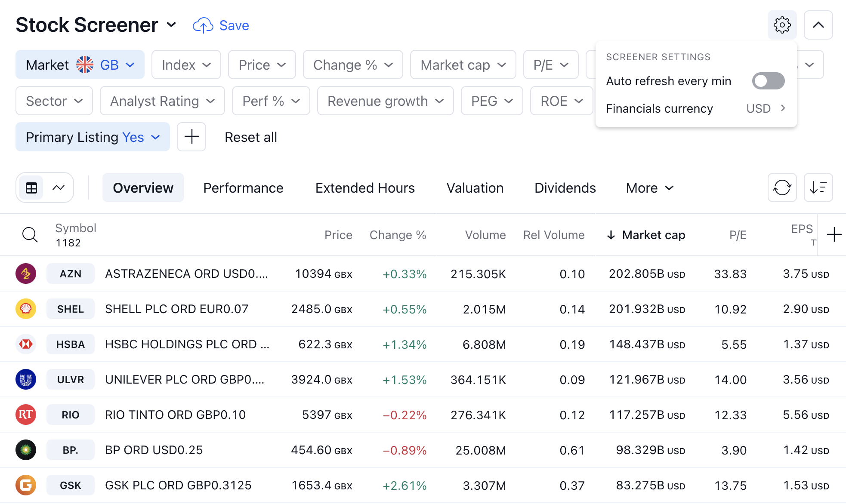Image resolution: width=846 pixels, height=504 pixels.
Task: Open the sort order icon button
Action: pyautogui.click(x=818, y=187)
